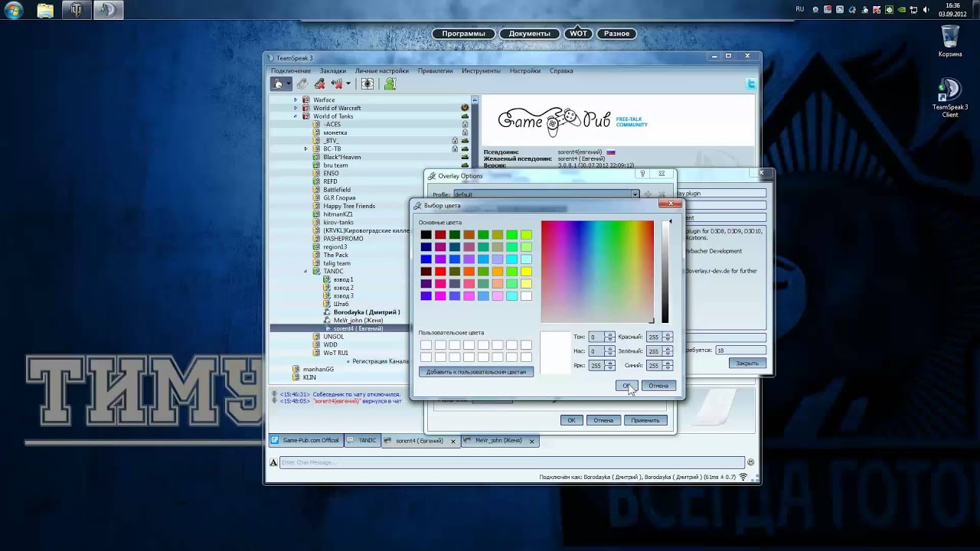Click the contacts manager toolbar icon
Viewport: 980px width, 551px height.
tap(367, 83)
